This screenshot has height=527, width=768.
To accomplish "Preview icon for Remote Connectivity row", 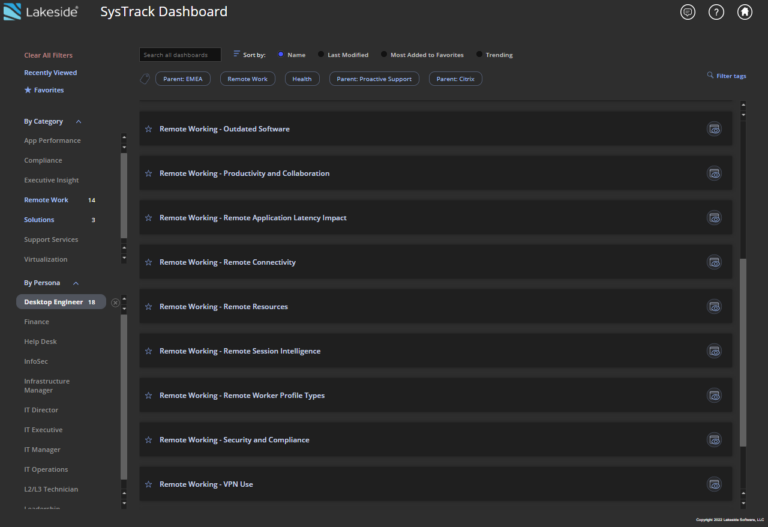I will pyautogui.click(x=714, y=262).
